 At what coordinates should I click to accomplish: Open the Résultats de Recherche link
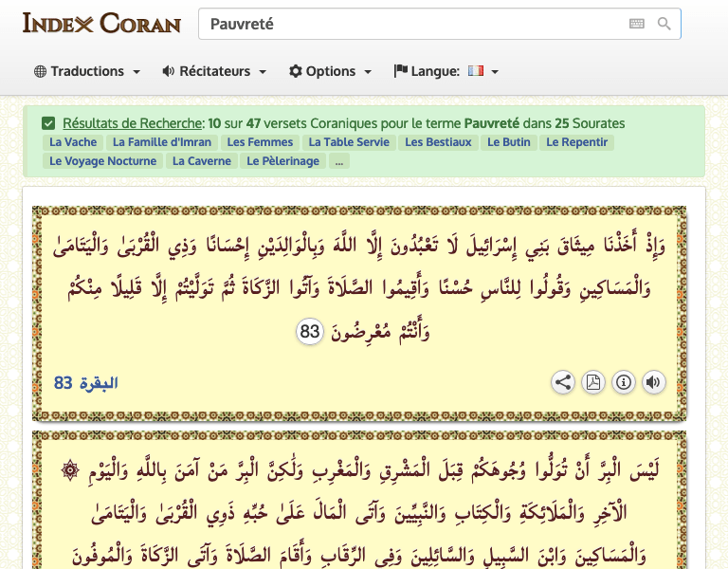(133, 123)
